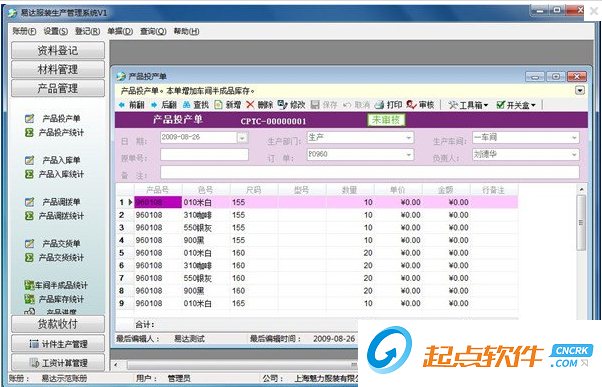Open 产品入库统计 from the sidebar
The height and width of the screenshot is (387, 602).
tap(61, 174)
